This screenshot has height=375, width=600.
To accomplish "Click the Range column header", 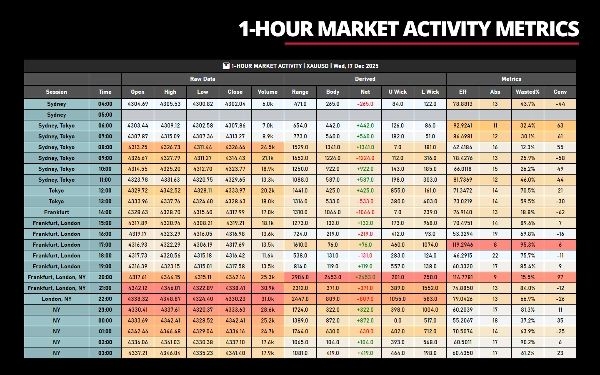I will 300,92.
